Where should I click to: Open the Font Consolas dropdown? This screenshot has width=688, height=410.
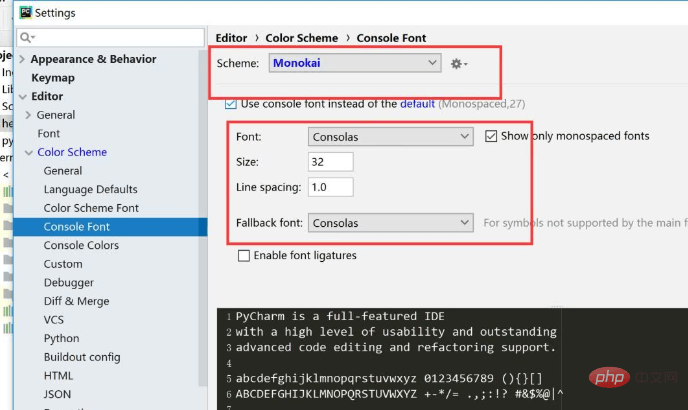point(390,136)
